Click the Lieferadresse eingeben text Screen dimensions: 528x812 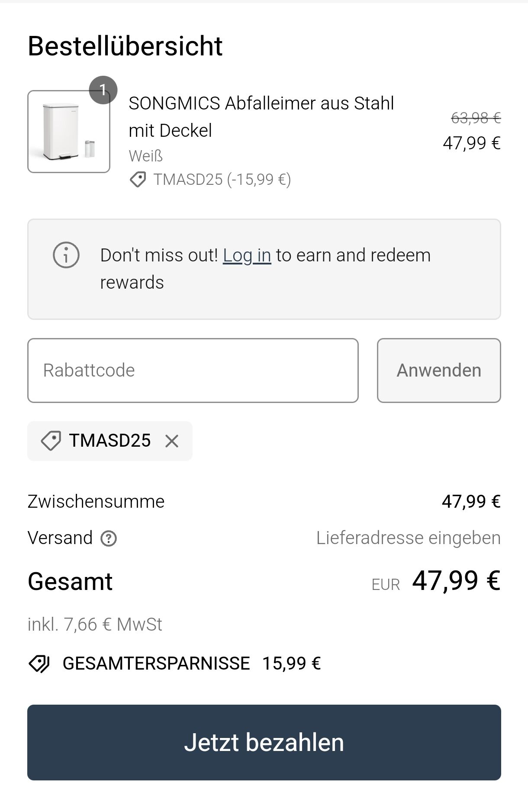click(408, 538)
